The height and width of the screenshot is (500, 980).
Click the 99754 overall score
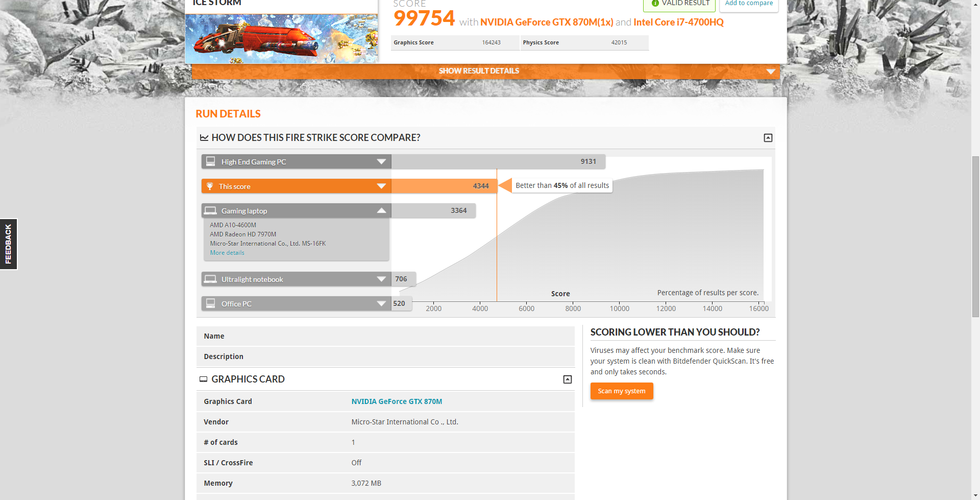[x=424, y=18]
